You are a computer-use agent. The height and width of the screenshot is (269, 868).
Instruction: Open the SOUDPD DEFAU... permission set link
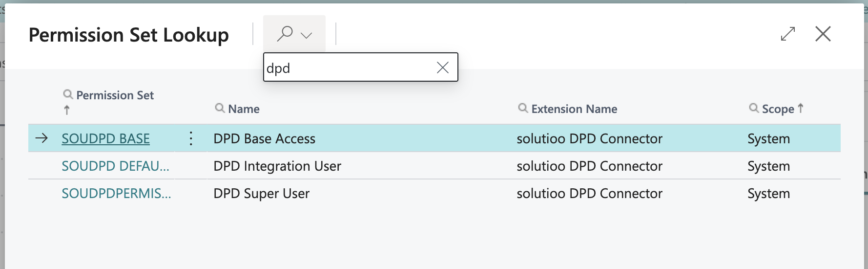coord(115,166)
